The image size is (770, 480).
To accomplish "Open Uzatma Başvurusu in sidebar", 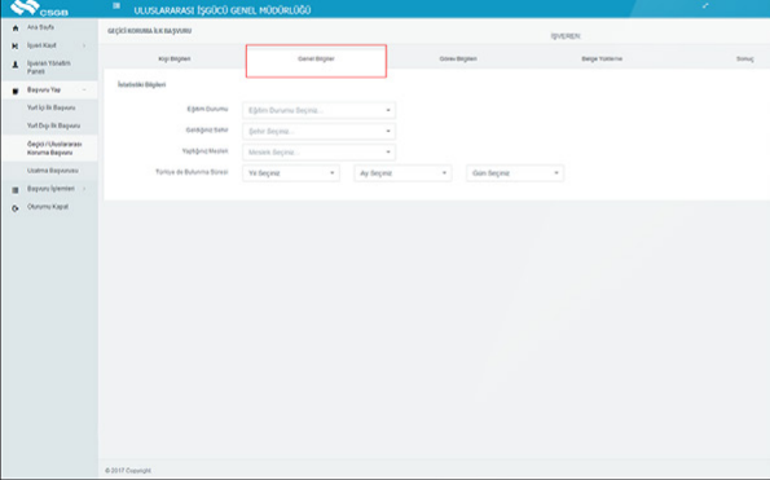I will (x=52, y=170).
